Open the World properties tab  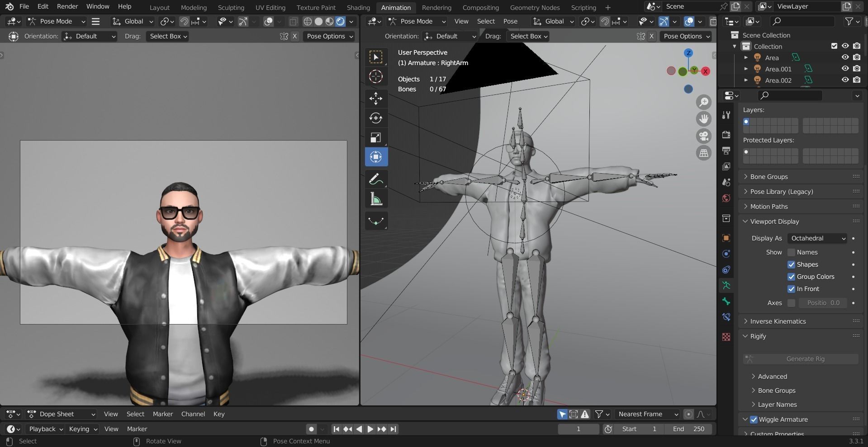click(x=726, y=198)
